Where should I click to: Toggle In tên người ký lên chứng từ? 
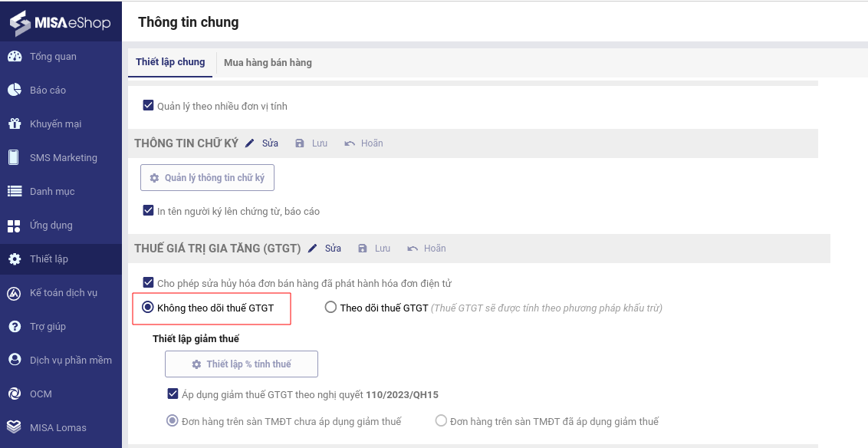[149, 211]
